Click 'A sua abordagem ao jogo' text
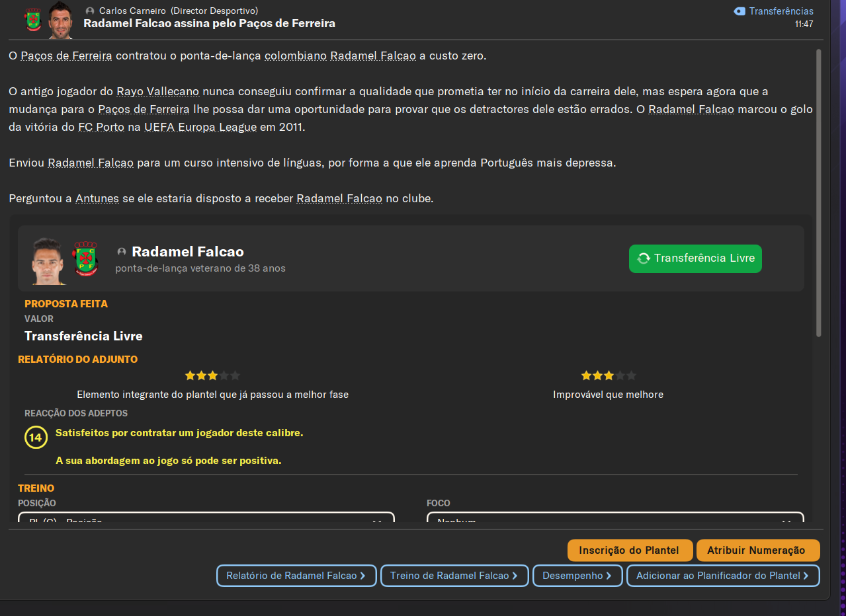The width and height of the screenshot is (846, 616). pos(169,461)
